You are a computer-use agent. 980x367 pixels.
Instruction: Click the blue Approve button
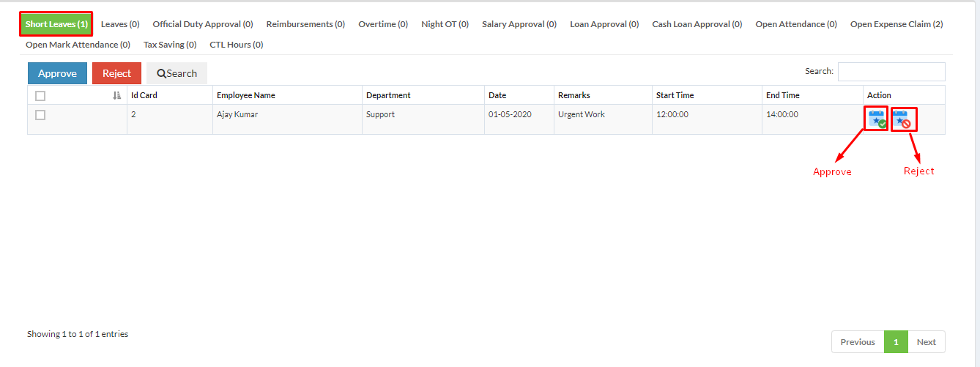tap(57, 73)
